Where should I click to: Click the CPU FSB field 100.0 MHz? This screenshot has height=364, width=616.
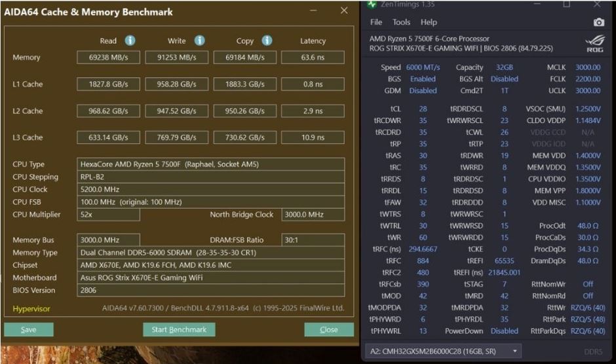211,202
